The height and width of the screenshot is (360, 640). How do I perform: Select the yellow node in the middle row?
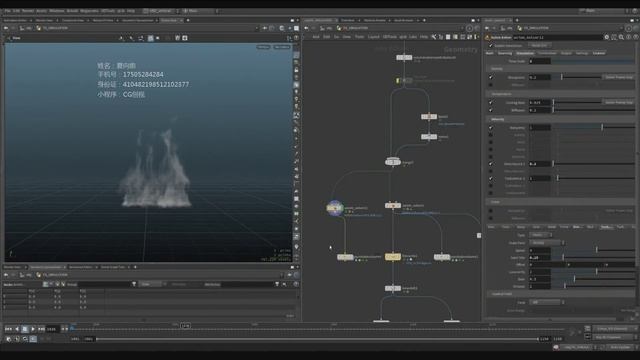tap(393, 257)
